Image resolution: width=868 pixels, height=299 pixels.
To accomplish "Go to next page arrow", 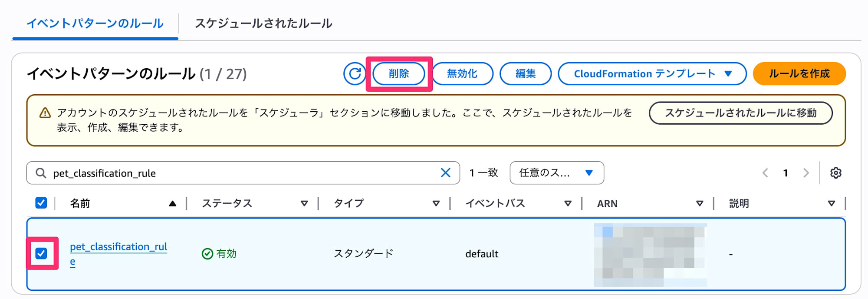I will pyautogui.click(x=806, y=173).
